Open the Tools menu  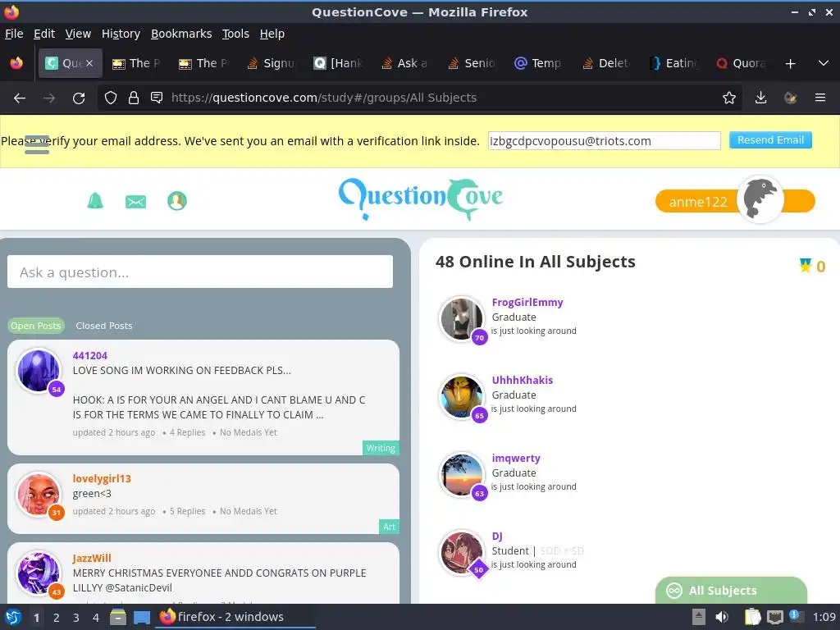[x=235, y=34]
